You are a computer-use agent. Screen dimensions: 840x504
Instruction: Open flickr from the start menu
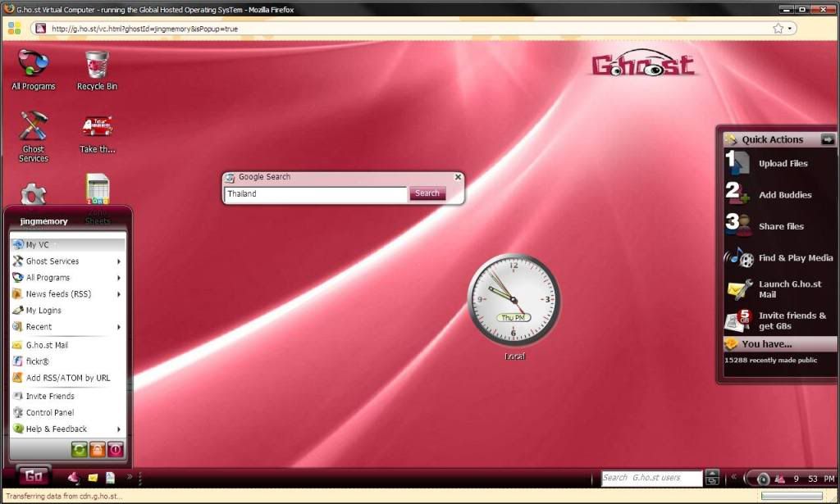67,361
